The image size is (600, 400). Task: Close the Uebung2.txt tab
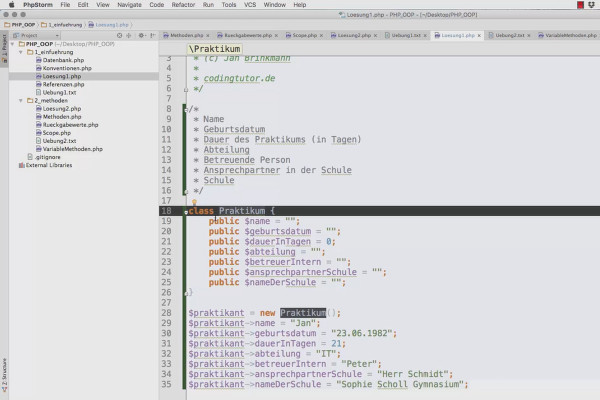[x=529, y=36]
